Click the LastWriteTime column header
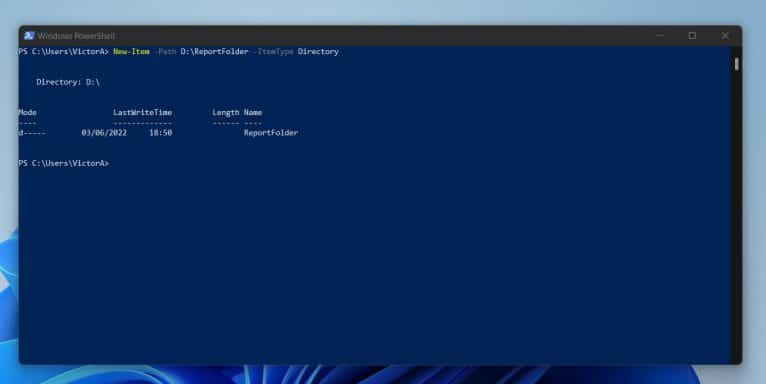Image resolution: width=766 pixels, height=384 pixels. tap(143, 112)
